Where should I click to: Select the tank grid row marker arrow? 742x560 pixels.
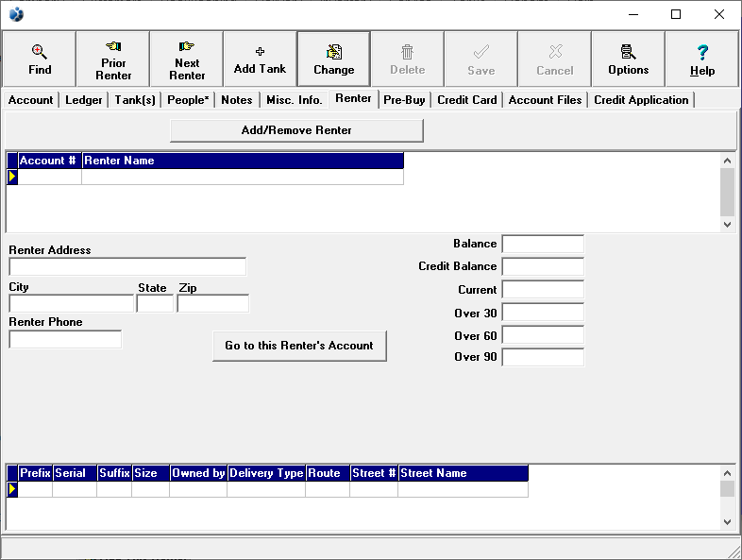point(12,489)
